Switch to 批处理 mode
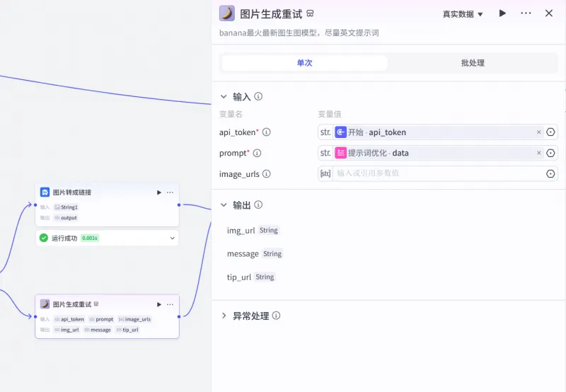Image resolution: width=566 pixels, height=392 pixels. click(473, 63)
